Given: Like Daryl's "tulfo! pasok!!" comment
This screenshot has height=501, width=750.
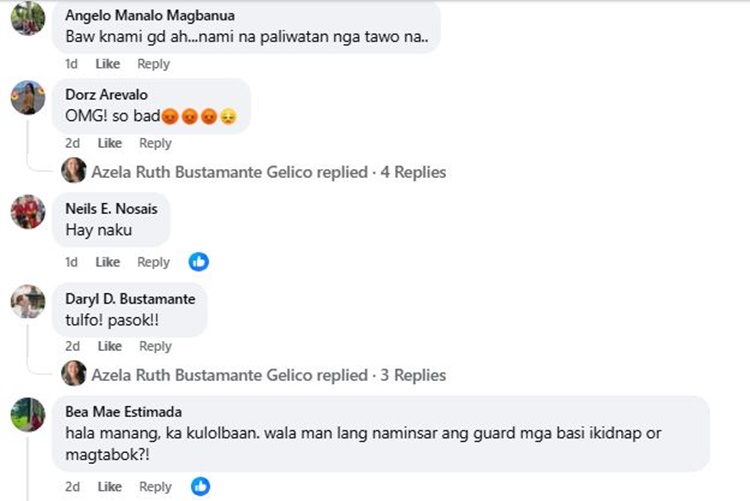Looking at the screenshot, I should click(x=110, y=346).
